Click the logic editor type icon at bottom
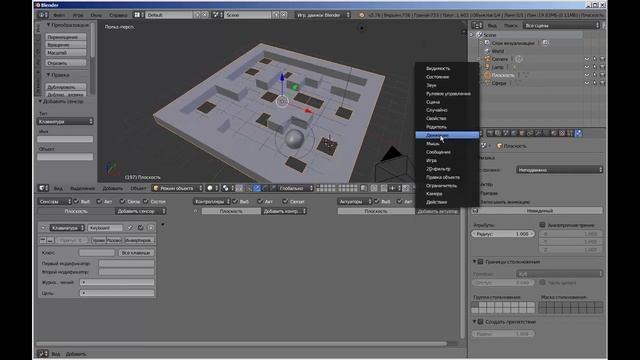 click(x=42, y=353)
